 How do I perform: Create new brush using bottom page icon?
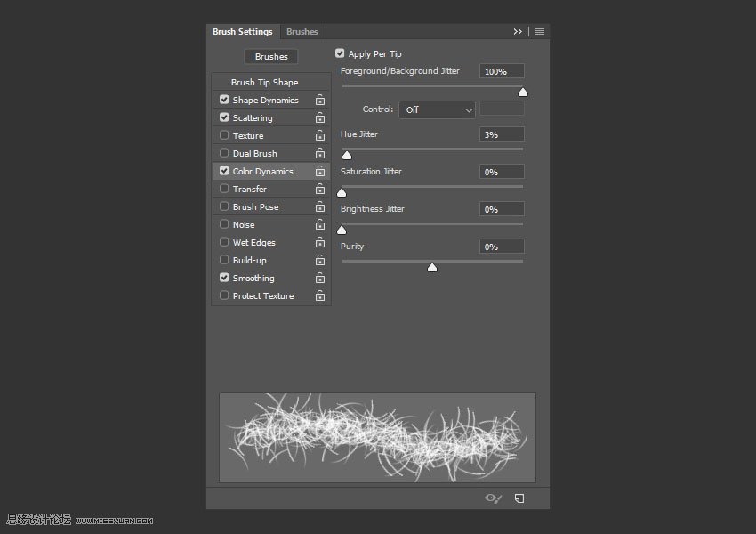[519, 498]
